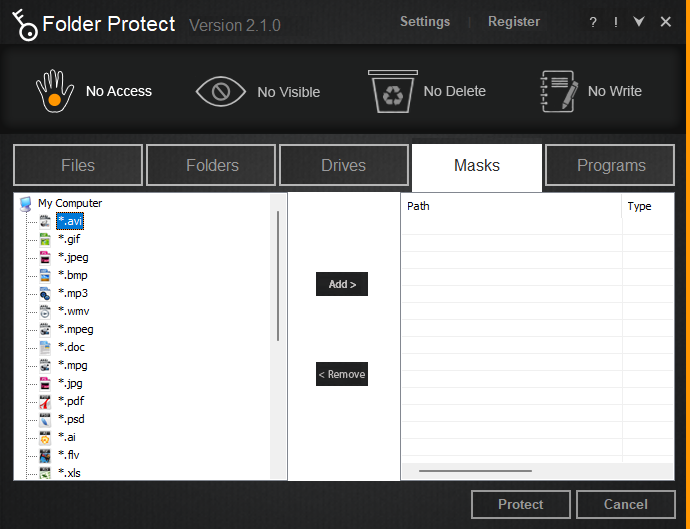Click the *.wmv file type icon
Screen dimensions: 690x529
click(x=45, y=312)
